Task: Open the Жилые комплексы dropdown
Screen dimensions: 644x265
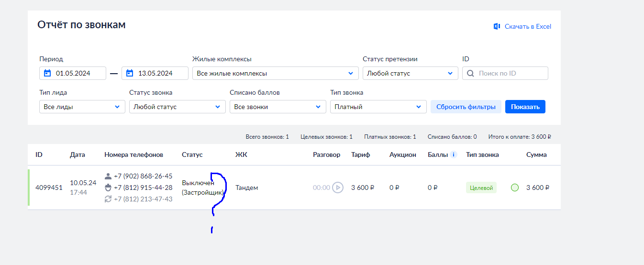Action: (x=275, y=73)
